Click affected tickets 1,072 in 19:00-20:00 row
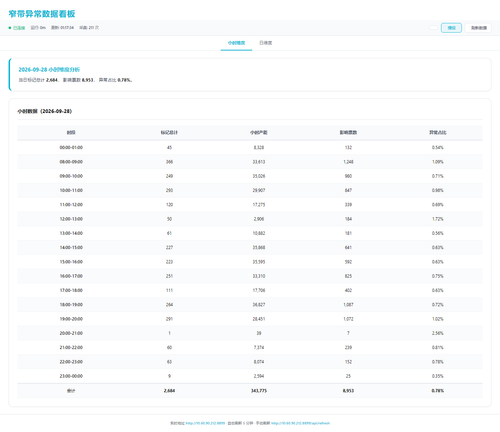 coord(348,319)
